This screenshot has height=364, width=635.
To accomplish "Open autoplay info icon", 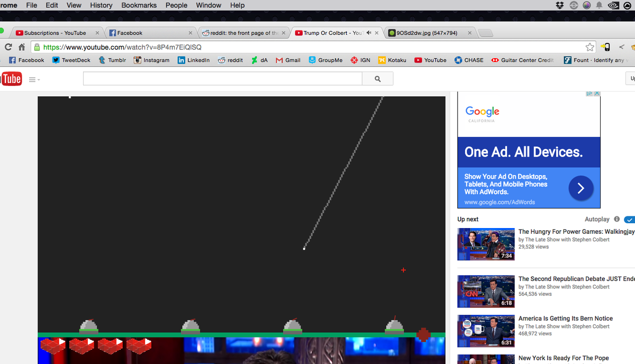I will pyautogui.click(x=617, y=219).
